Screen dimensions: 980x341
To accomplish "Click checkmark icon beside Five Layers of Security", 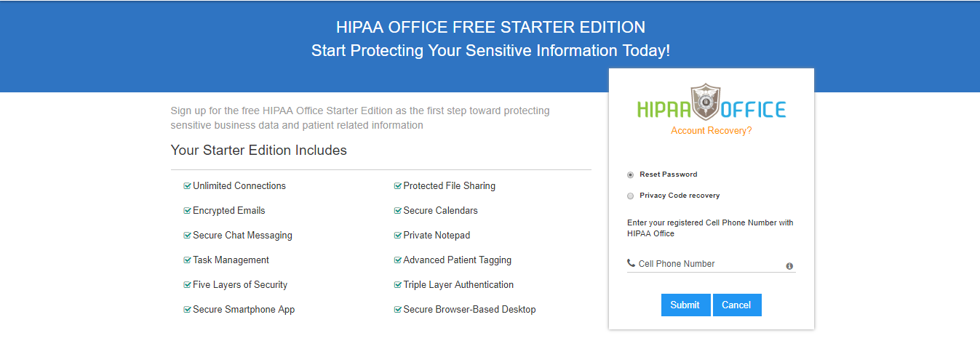I will pos(188,285).
